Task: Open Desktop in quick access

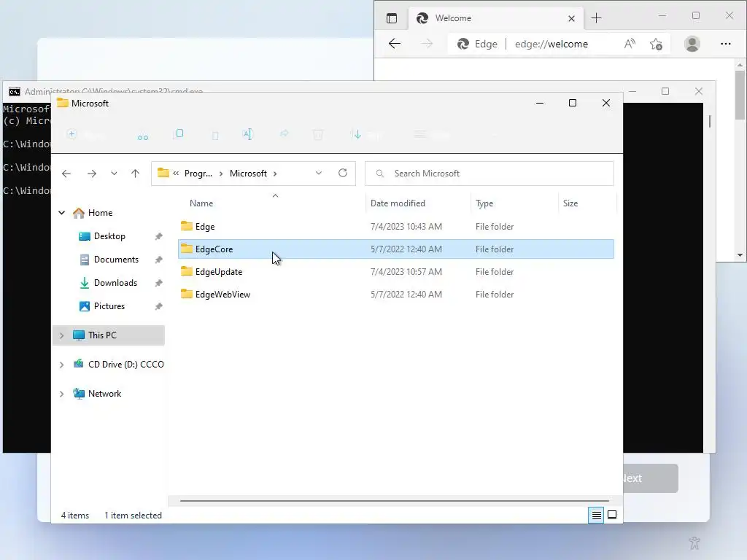Action: (109, 236)
